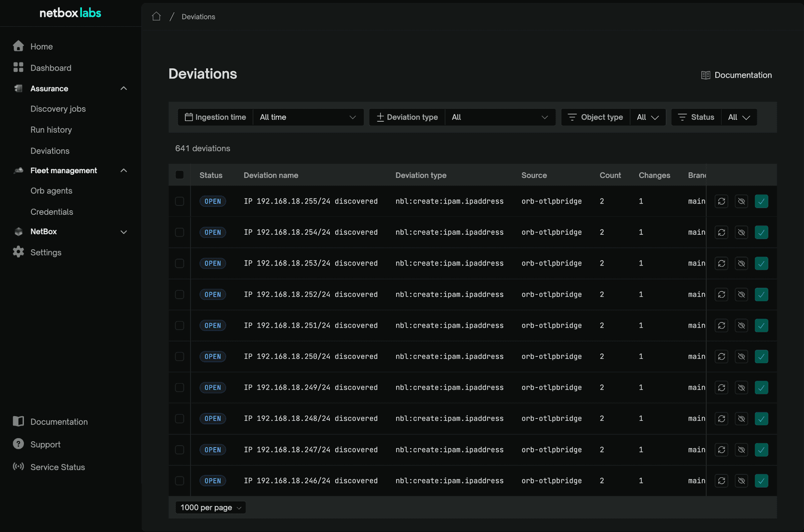Click the Service Status broadcast icon
The image size is (804, 532).
(18, 466)
